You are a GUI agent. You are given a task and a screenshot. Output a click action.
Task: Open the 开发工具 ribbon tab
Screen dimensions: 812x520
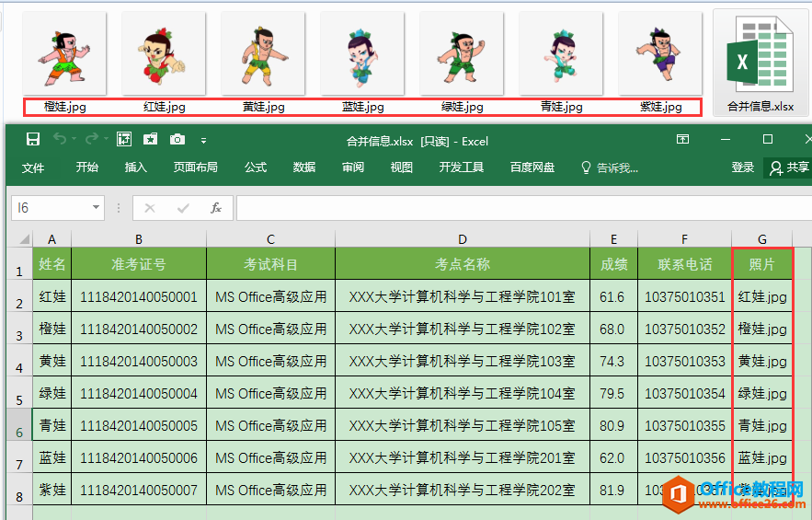coord(461,167)
